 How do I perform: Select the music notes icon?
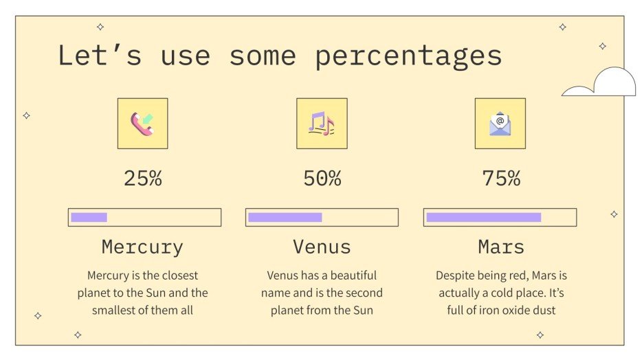pos(321,124)
